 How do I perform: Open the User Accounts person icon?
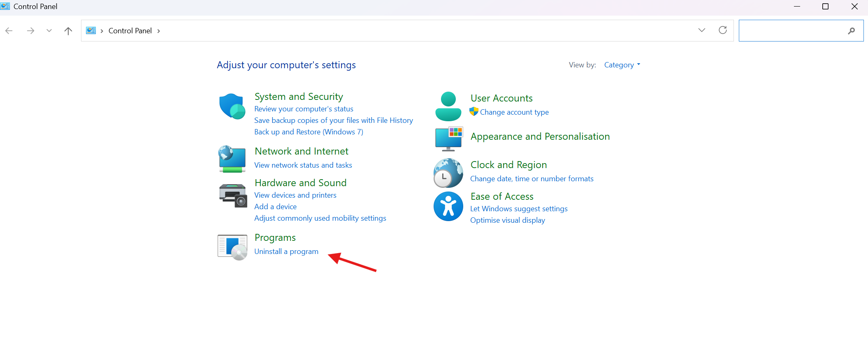448,106
